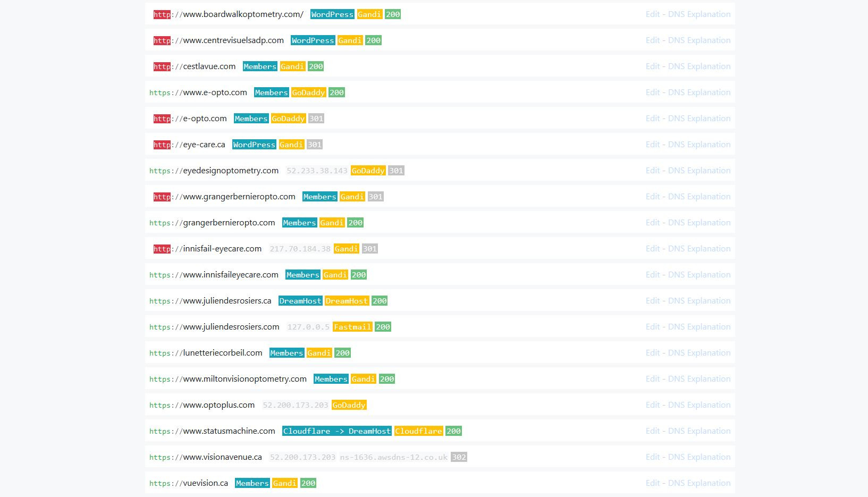Click the Fastmail badge for www.juliendesrosiers.com
The image size is (868, 497).
pyautogui.click(x=352, y=327)
